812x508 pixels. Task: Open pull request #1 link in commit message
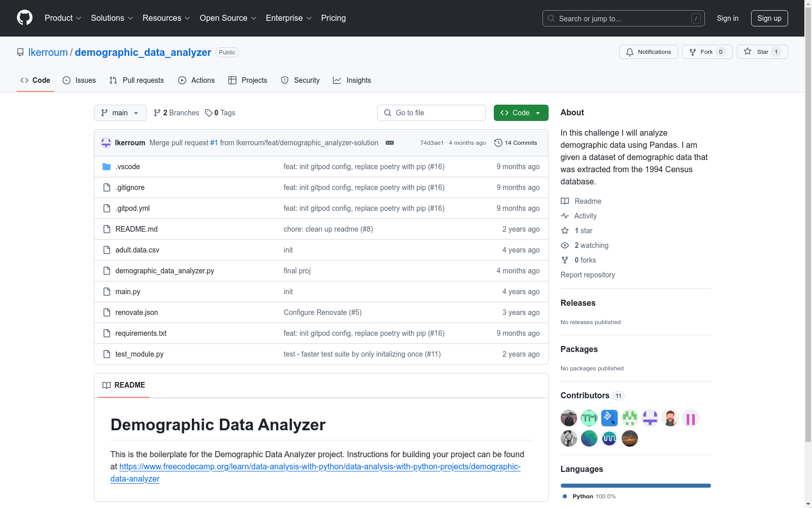point(214,143)
